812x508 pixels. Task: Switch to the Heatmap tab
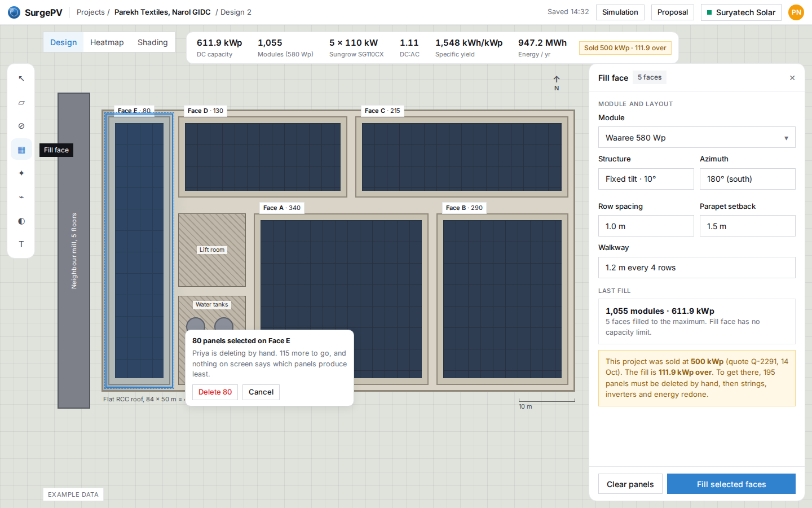(x=107, y=42)
